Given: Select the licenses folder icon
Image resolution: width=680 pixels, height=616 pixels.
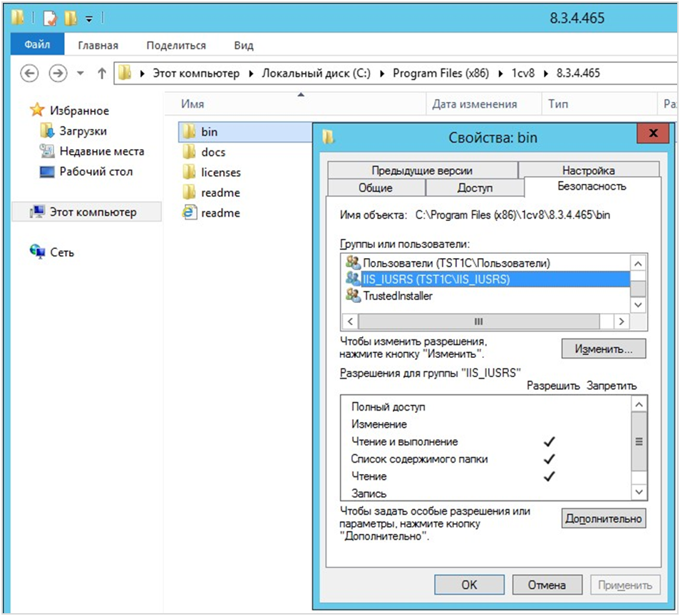Looking at the screenshot, I should coord(189,172).
